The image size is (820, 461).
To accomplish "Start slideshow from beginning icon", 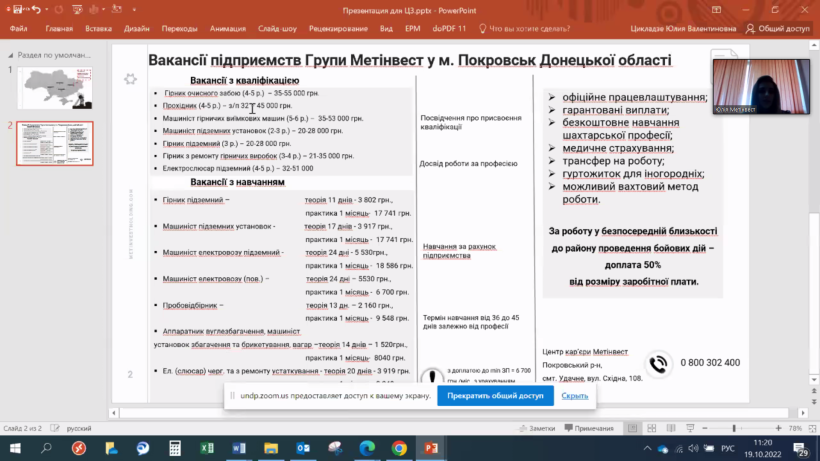I will (x=77, y=9).
